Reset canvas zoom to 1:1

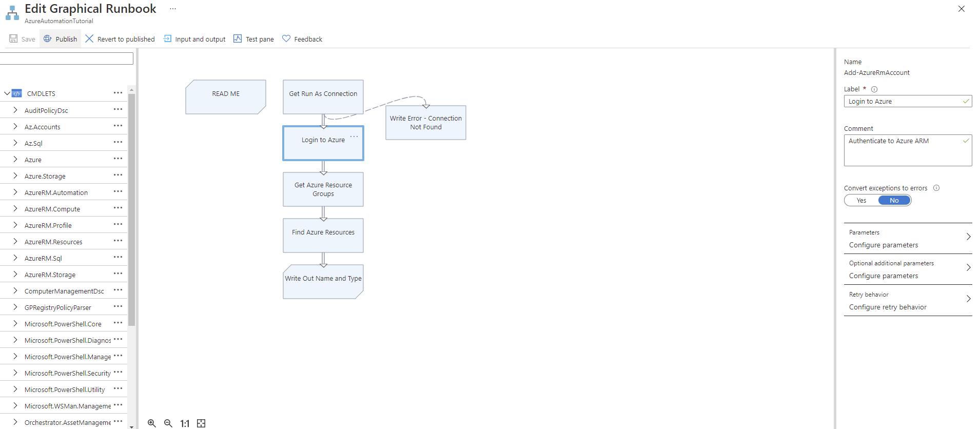pyautogui.click(x=185, y=423)
